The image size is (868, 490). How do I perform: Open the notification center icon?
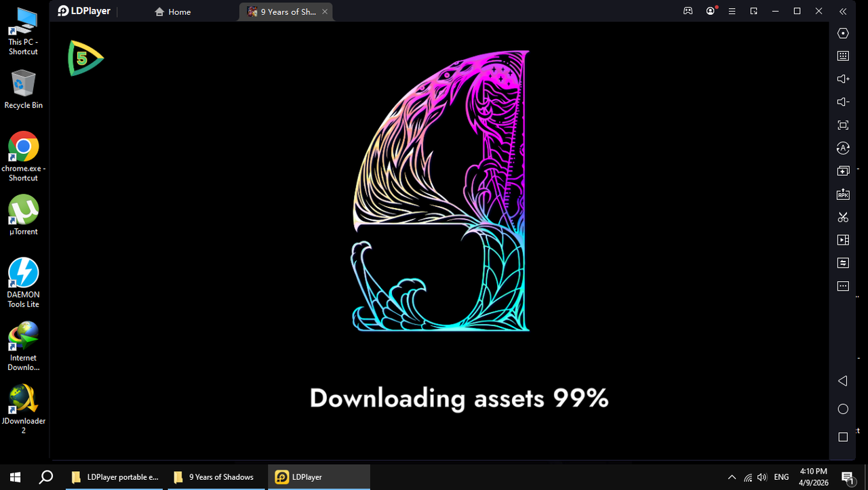(848, 477)
